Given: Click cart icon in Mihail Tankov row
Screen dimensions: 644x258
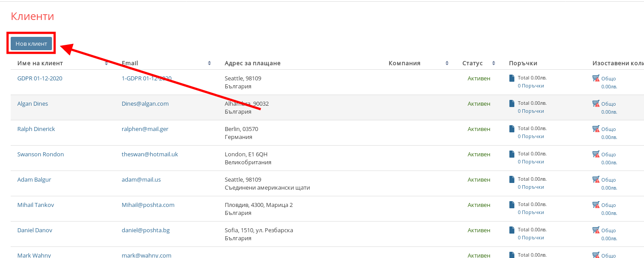Looking at the screenshot, I should (x=596, y=205).
